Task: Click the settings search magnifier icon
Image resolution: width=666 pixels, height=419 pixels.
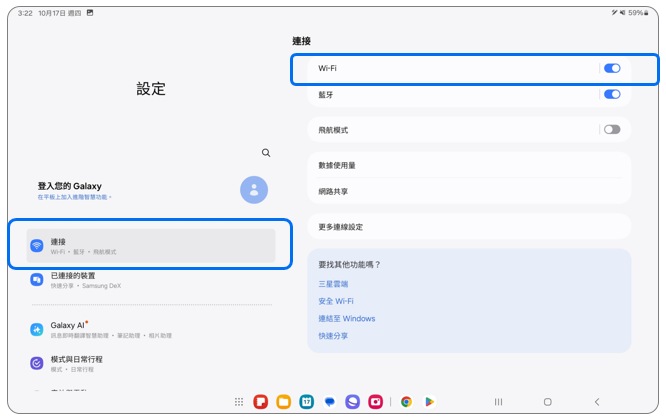Action: [266, 153]
